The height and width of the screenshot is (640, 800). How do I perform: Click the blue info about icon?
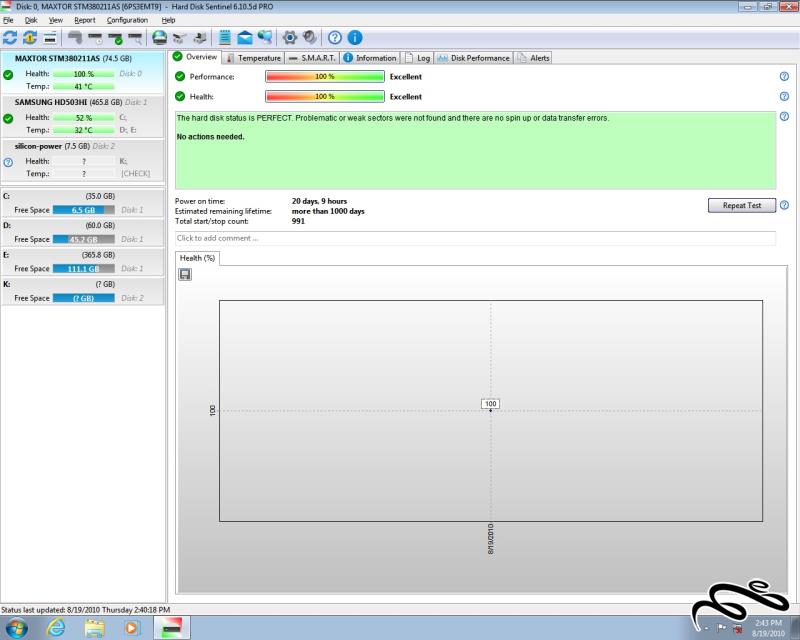click(x=354, y=38)
